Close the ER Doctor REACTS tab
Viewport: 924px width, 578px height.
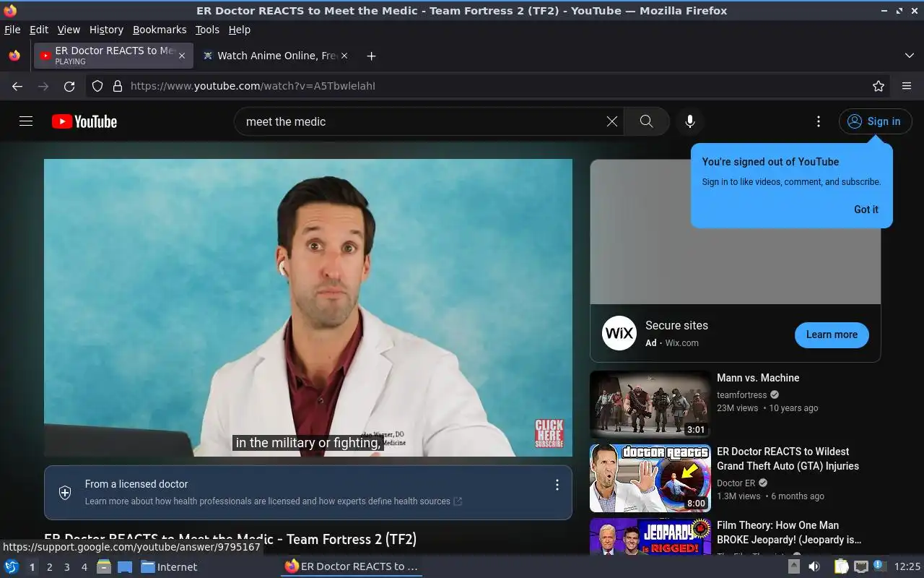click(x=182, y=56)
